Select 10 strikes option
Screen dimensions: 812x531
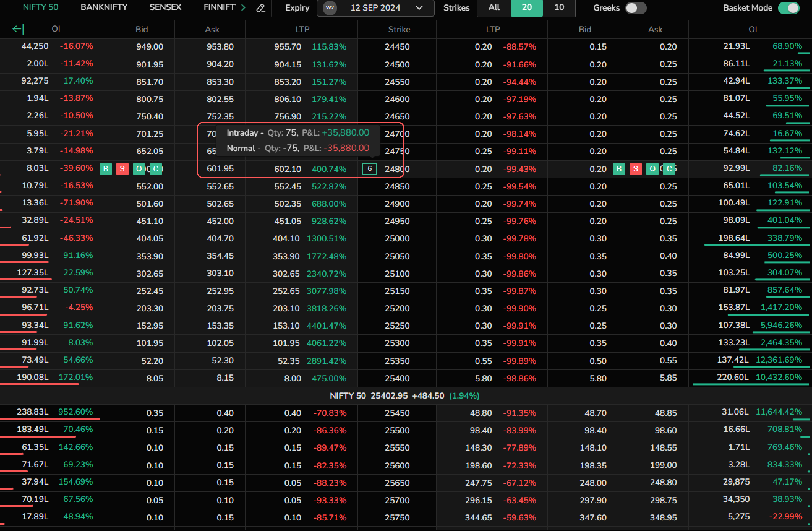[x=559, y=7]
